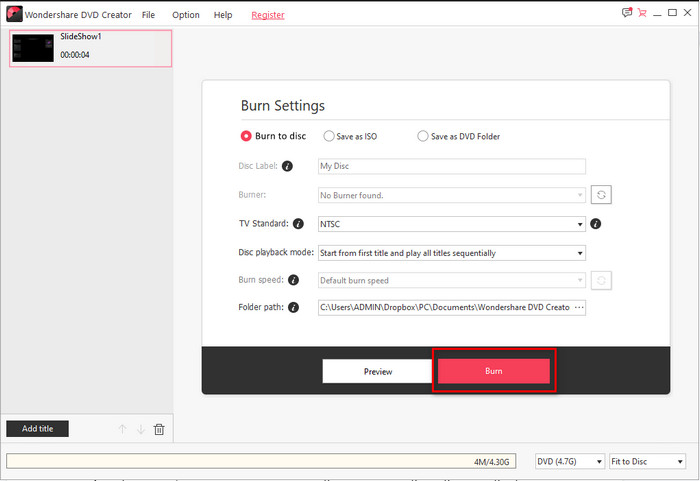Click the Burn speed info icon
The image size is (700, 481).
coord(293,280)
